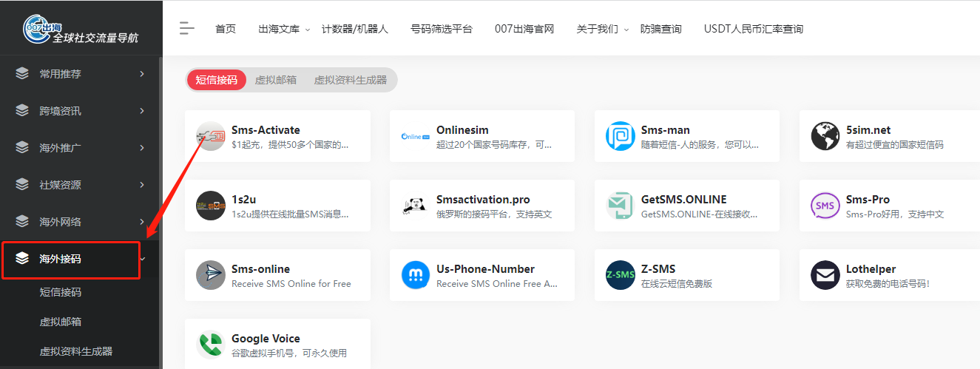Click the Us-Phone-Number blue round icon

point(416,275)
